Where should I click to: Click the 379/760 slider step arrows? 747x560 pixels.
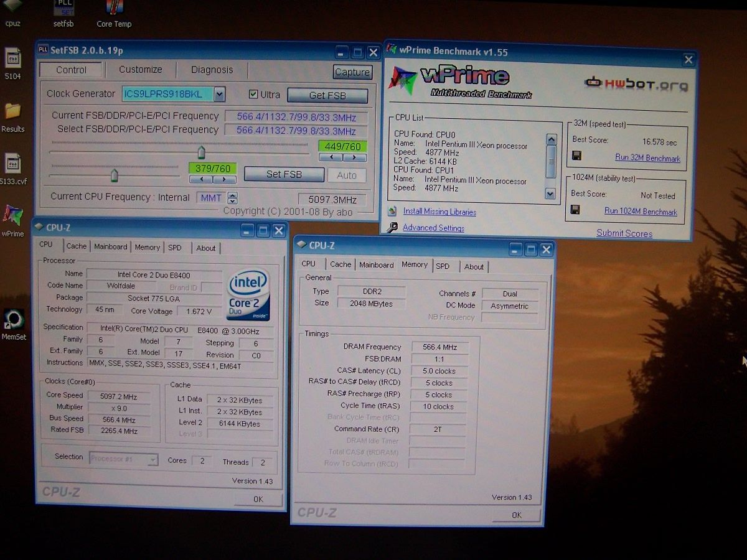pyautogui.click(x=212, y=179)
